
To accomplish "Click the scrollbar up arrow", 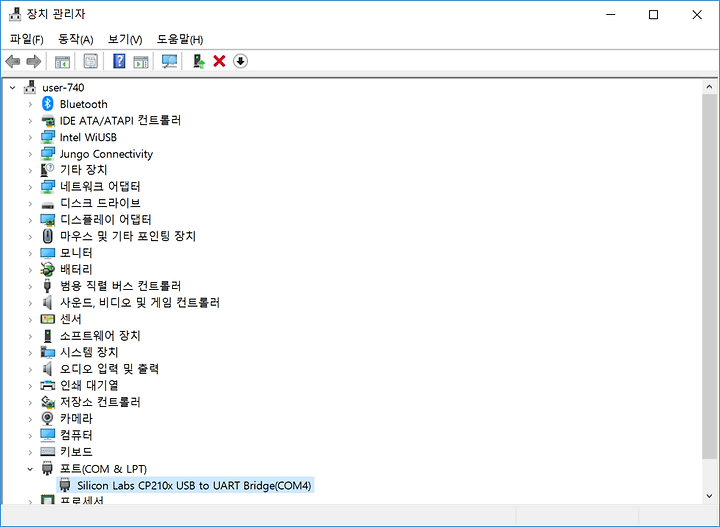I will click(709, 87).
